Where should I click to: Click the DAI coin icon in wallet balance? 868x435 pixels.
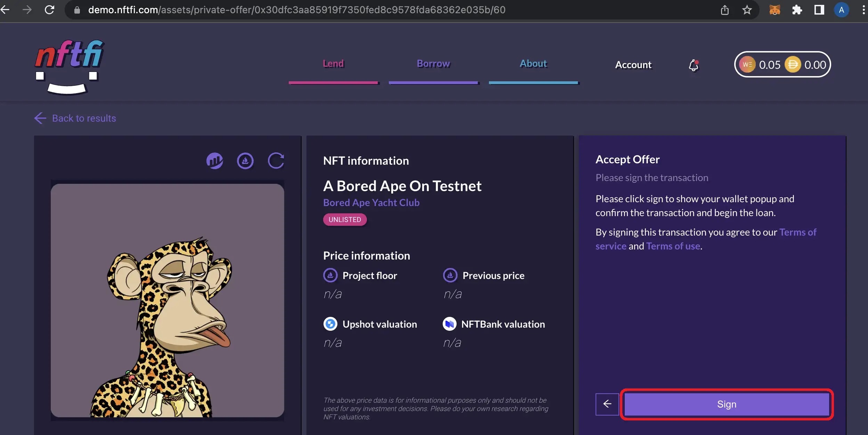(x=794, y=64)
